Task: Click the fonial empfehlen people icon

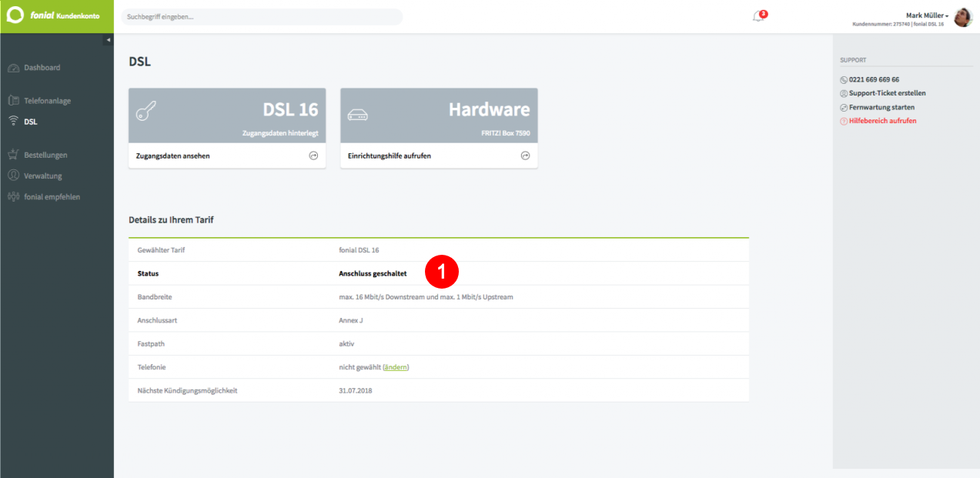Action: click(13, 197)
